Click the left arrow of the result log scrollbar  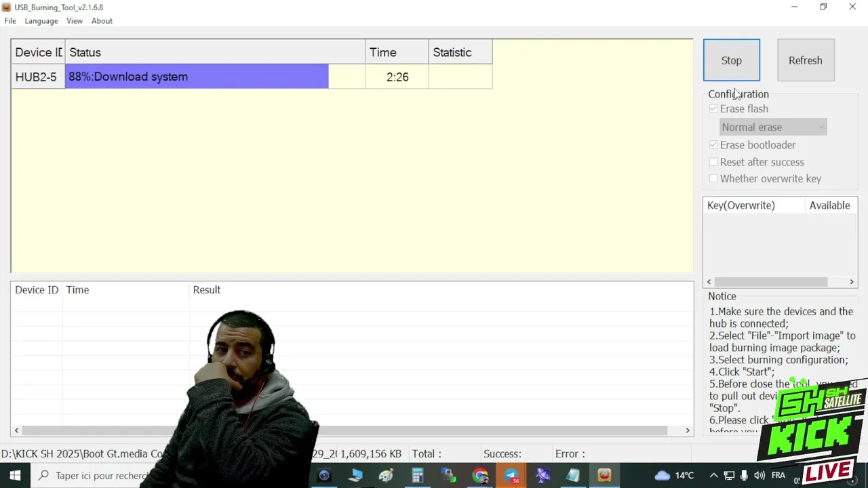[17, 430]
